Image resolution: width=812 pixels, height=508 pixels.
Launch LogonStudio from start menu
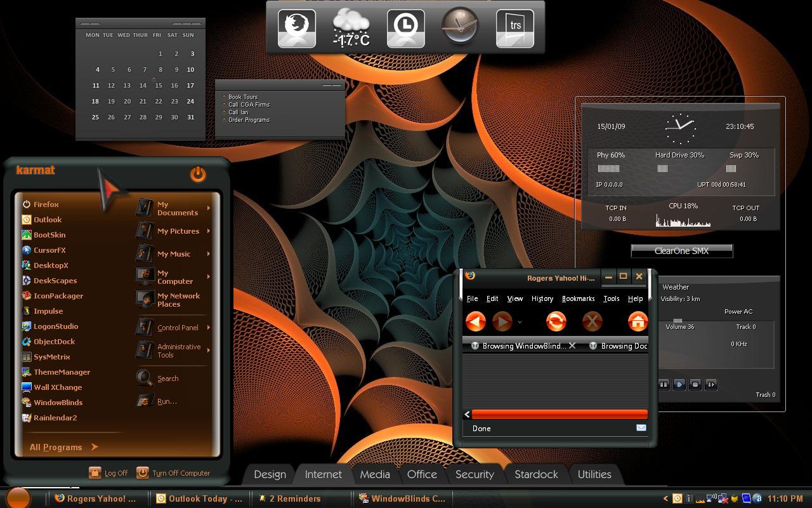[x=50, y=326]
